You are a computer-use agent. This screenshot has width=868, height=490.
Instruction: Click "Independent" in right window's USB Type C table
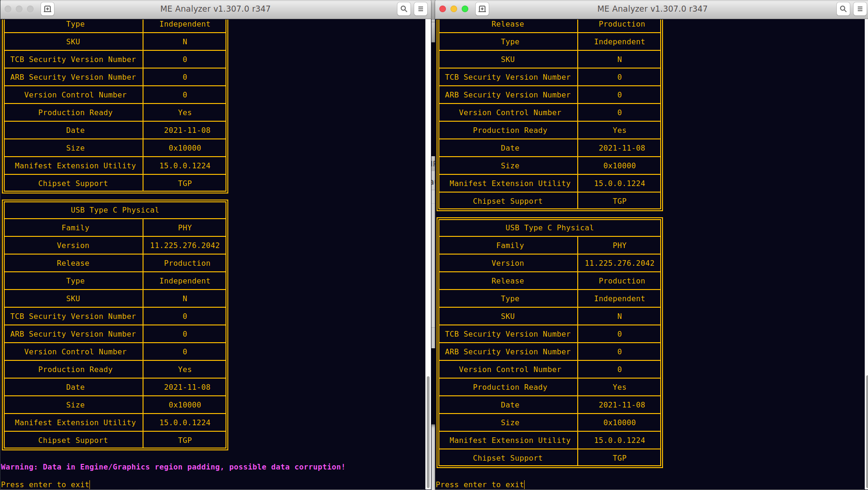click(620, 298)
